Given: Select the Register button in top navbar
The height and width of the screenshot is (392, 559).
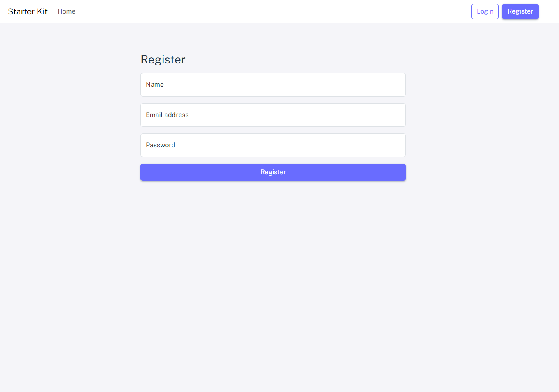Looking at the screenshot, I should (520, 11).
